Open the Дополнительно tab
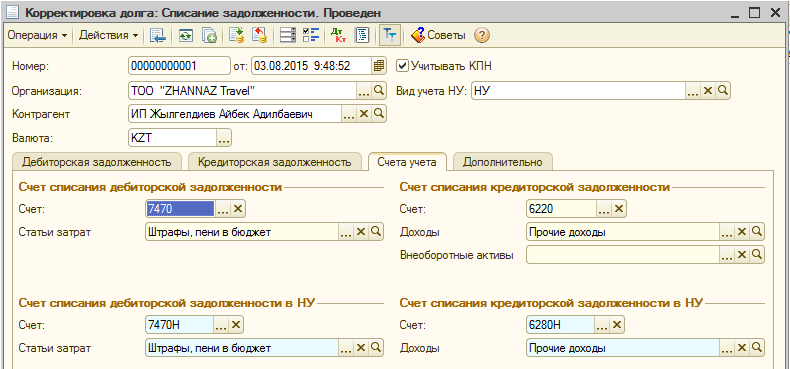This screenshot has height=369, width=790. (502, 162)
